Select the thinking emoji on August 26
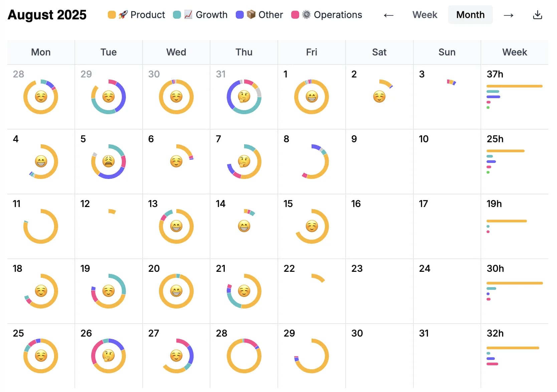The image size is (557, 392). click(x=108, y=356)
